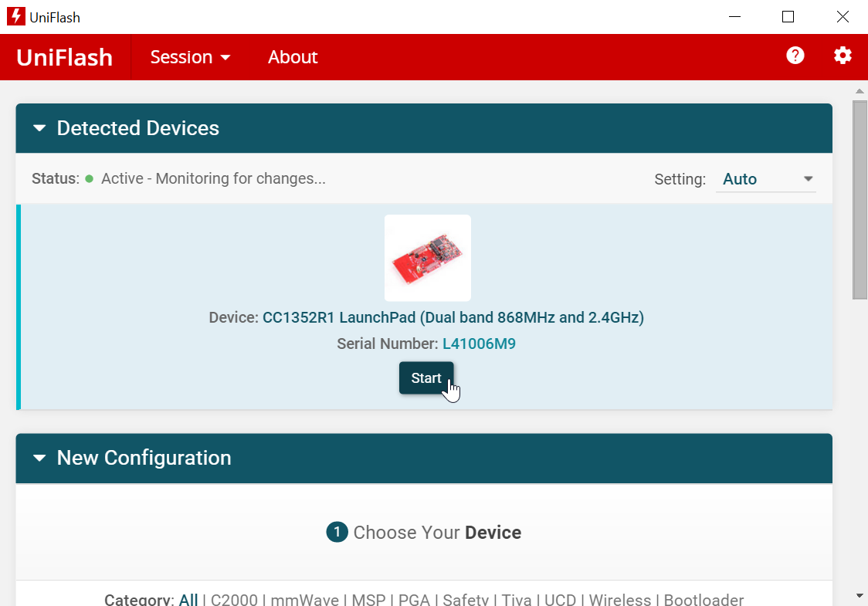
Task: Click the vertical scrollbar down arrow
Action: [x=860, y=595]
